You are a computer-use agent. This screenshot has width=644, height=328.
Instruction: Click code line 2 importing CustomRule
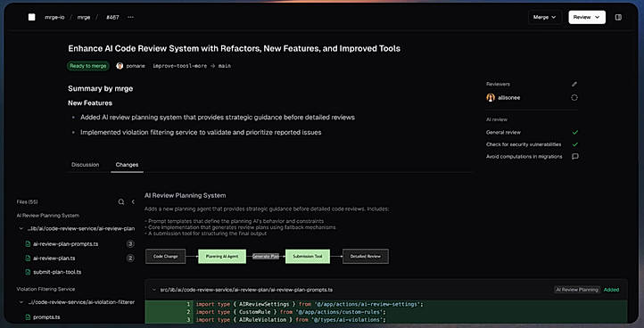coord(291,312)
